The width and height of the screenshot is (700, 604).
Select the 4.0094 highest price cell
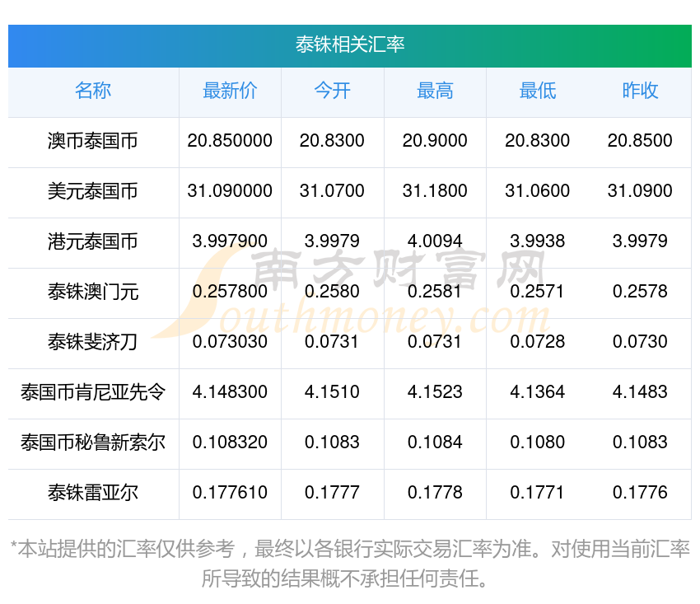pos(435,241)
